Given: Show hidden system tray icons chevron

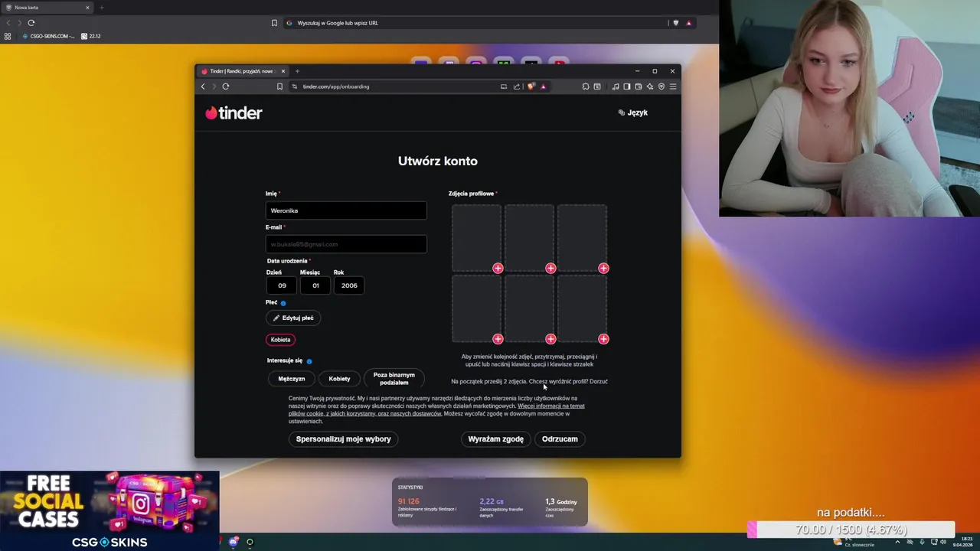Looking at the screenshot, I should click(897, 542).
